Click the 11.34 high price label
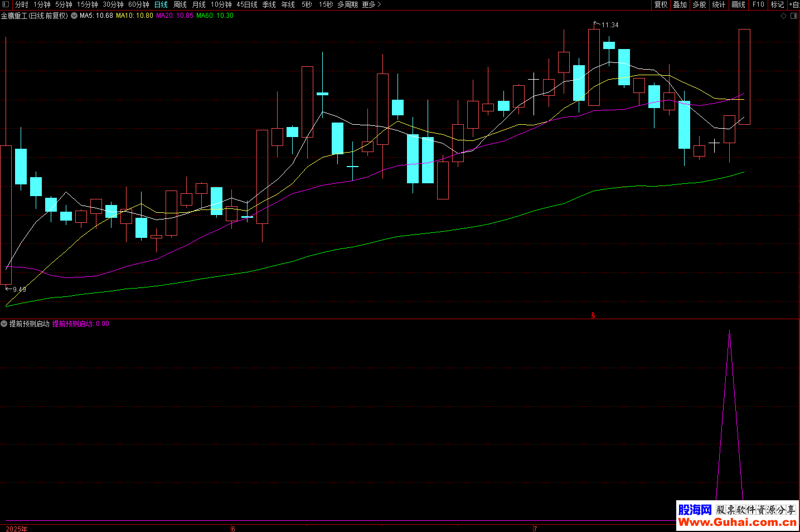This screenshot has width=800, height=532. pos(610,25)
